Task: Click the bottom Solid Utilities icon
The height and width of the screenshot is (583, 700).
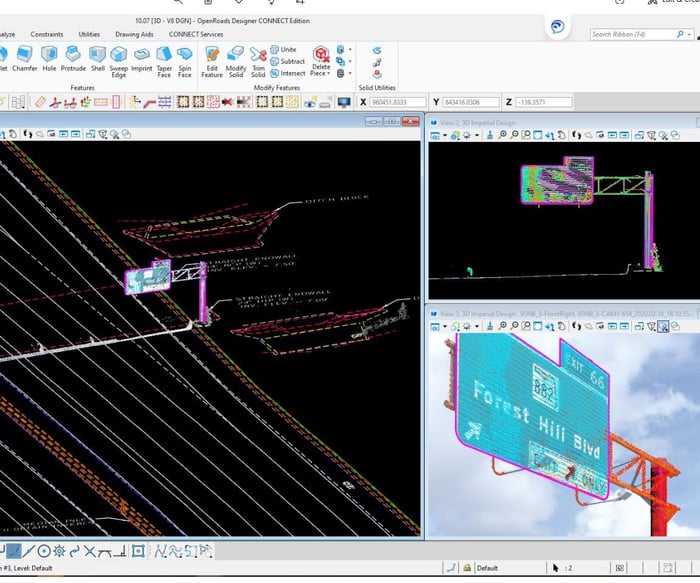Action: (377, 74)
